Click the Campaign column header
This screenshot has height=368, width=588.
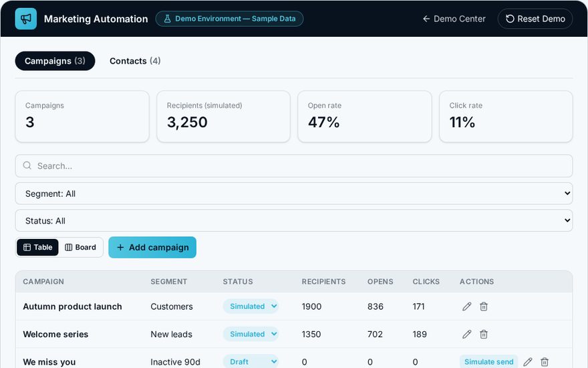click(x=43, y=282)
